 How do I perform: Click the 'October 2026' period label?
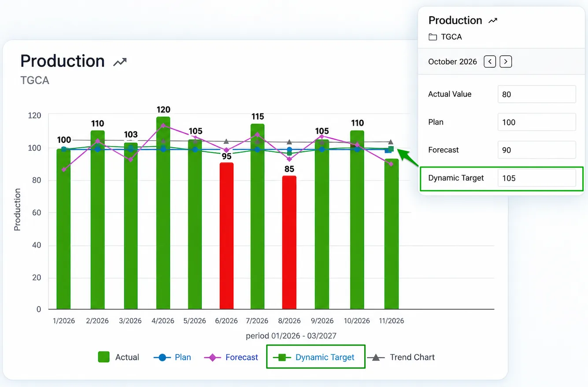coord(452,62)
